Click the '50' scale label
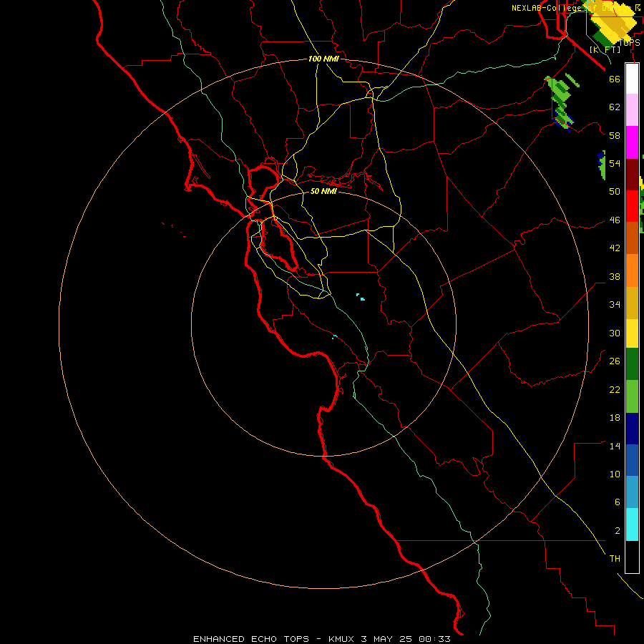 click(x=615, y=191)
